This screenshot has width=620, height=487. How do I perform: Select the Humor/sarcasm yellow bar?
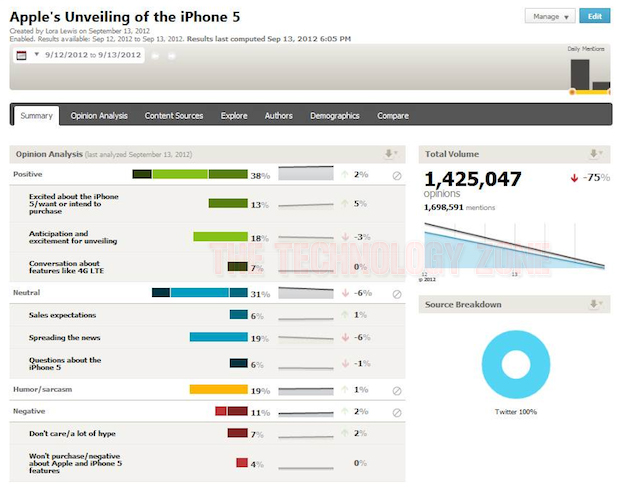tap(218, 390)
